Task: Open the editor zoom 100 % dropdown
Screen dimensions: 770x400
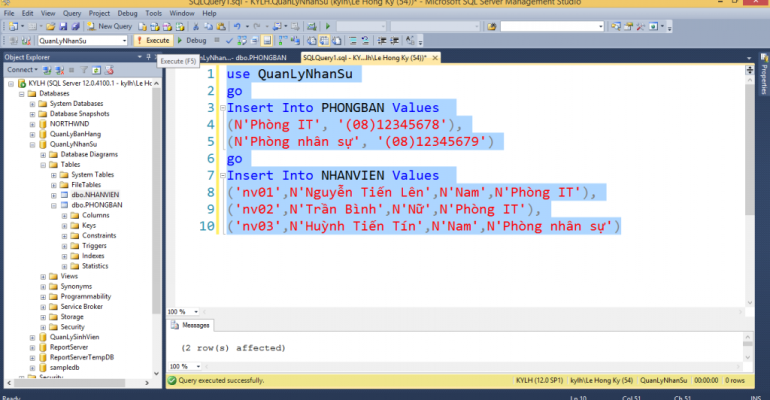Action: tap(196, 312)
